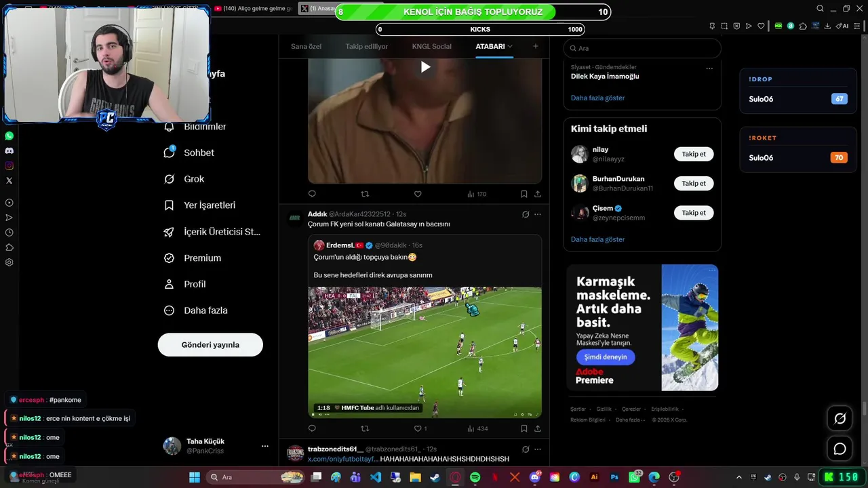This screenshot has height=488, width=868.
Task: Show more follow suggestions
Action: click(x=597, y=239)
